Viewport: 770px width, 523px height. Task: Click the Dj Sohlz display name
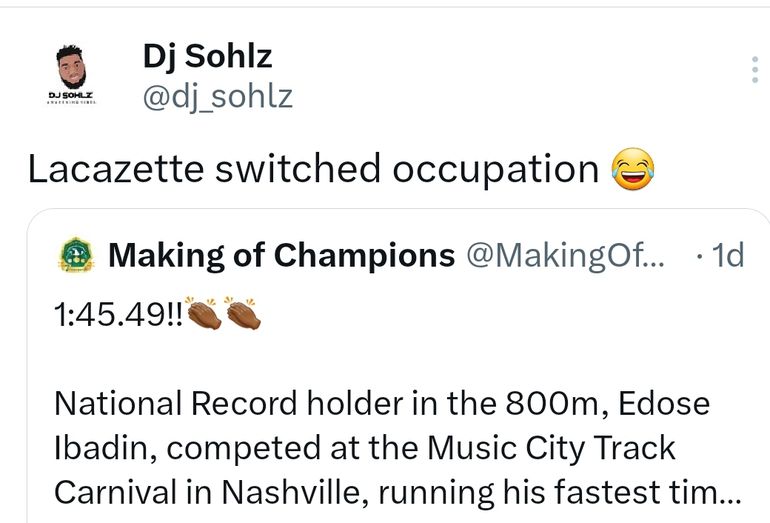207,58
